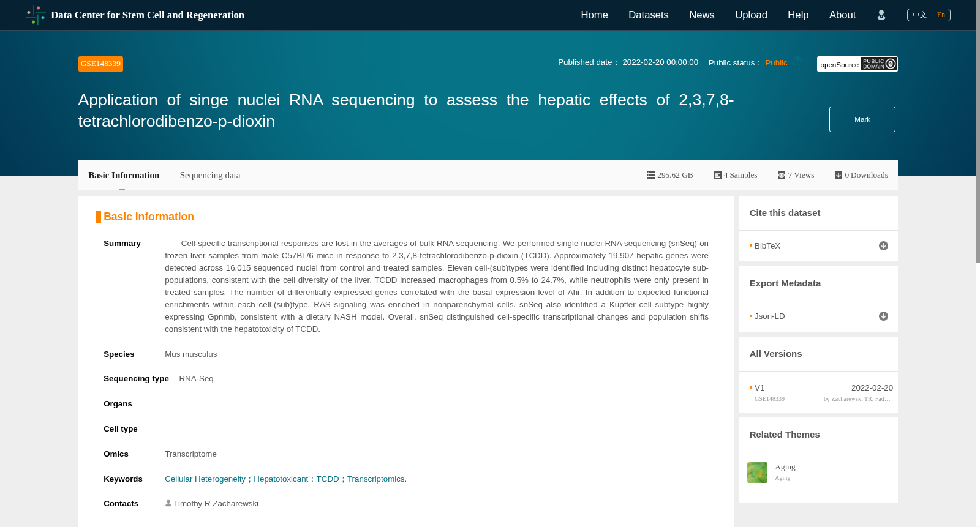Open the Upload page
980x527 pixels.
751,15
